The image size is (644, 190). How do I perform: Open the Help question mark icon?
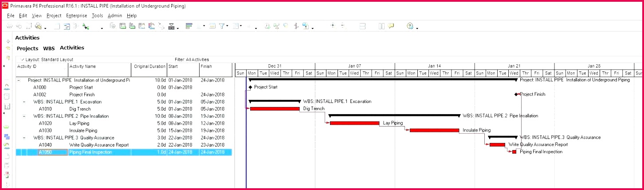click(x=410, y=27)
